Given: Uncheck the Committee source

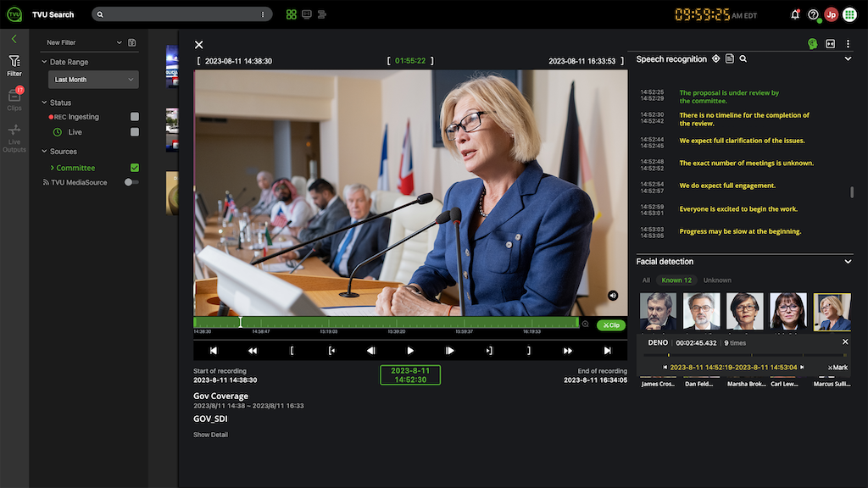Looking at the screenshot, I should tap(133, 167).
